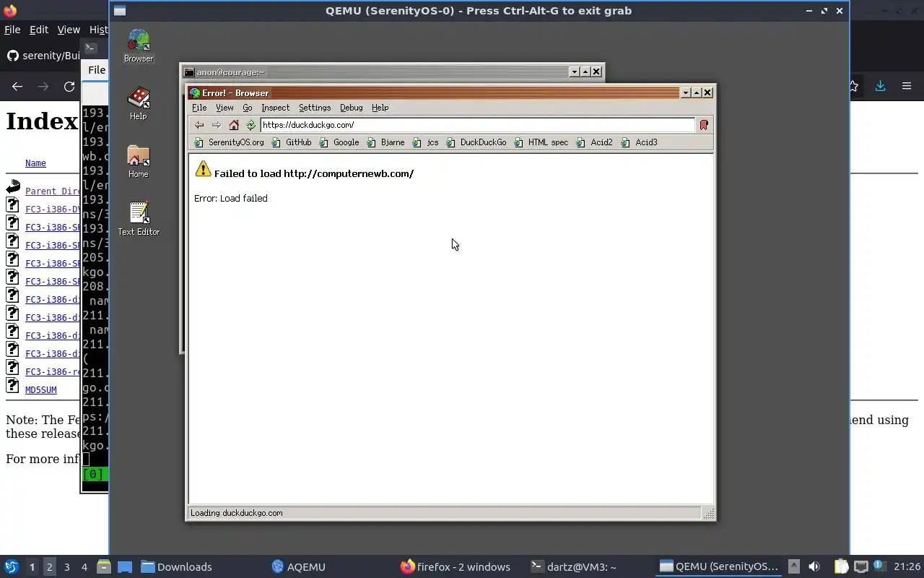The width and height of the screenshot is (924, 578).
Task: Click the warning icon beside Failed to load
Action: click(203, 169)
